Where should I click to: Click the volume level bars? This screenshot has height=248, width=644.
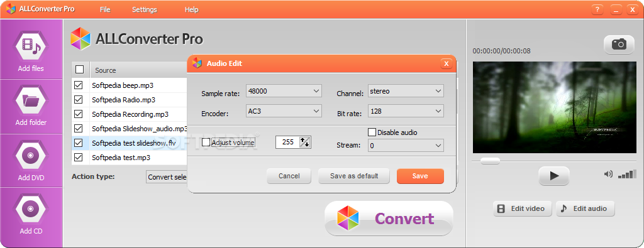627,174
